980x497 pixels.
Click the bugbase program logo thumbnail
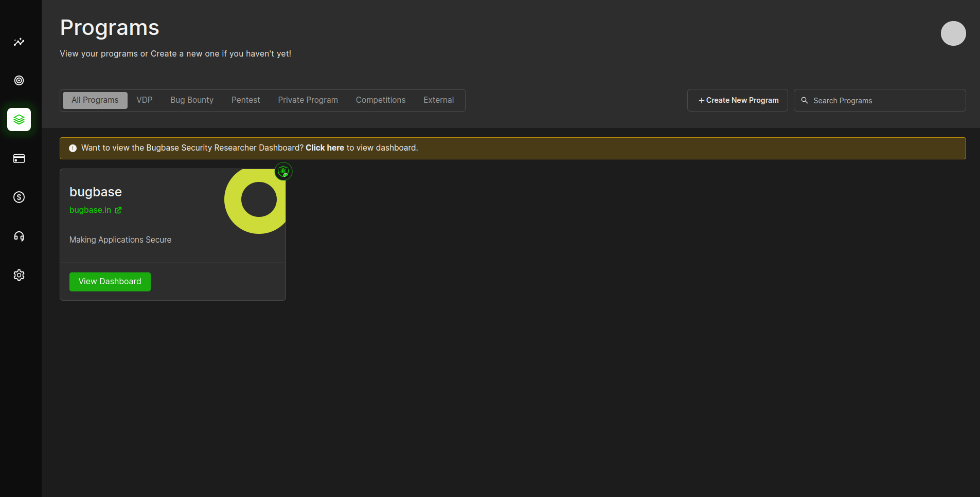[255, 201]
